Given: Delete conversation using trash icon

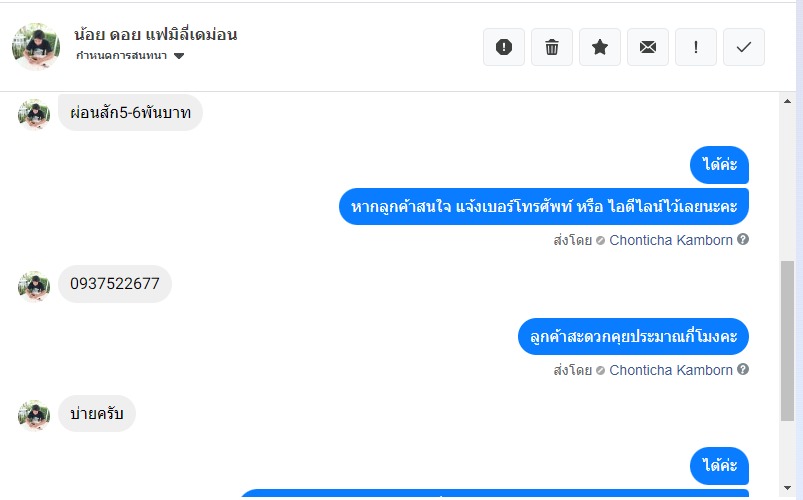Looking at the screenshot, I should pyautogui.click(x=552, y=47).
